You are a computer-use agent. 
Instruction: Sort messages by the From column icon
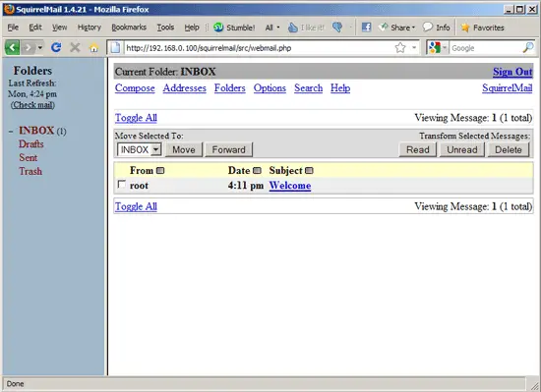[x=160, y=171]
